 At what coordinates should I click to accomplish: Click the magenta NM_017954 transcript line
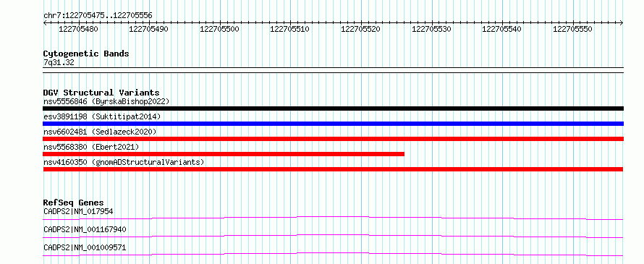333,218
